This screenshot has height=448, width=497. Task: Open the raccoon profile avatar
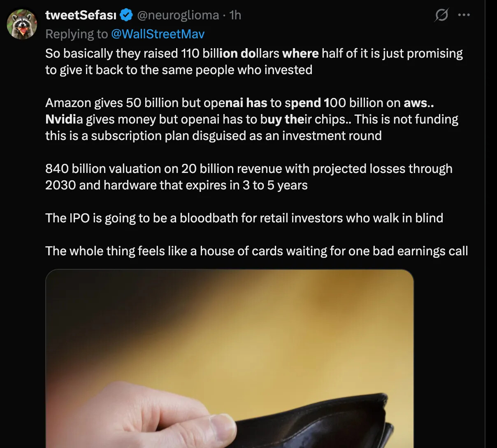(x=22, y=24)
